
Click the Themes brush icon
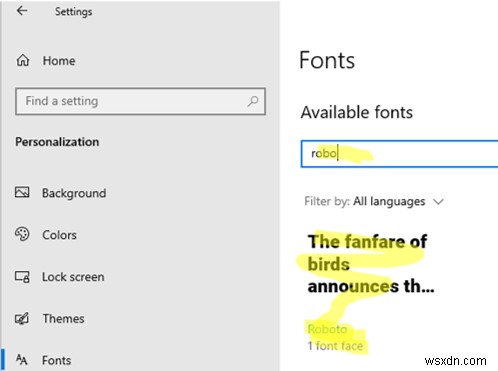(22, 318)
